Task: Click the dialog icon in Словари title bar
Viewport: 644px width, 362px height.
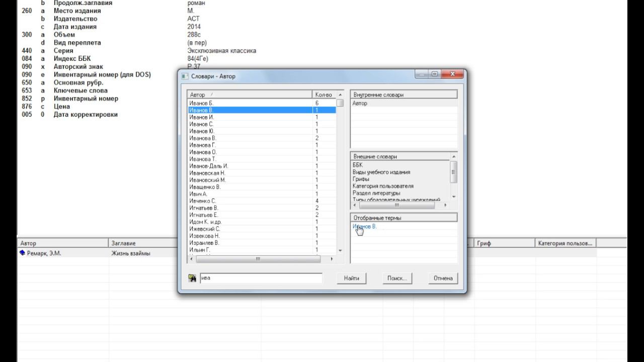Action: [x=185, y=76]
